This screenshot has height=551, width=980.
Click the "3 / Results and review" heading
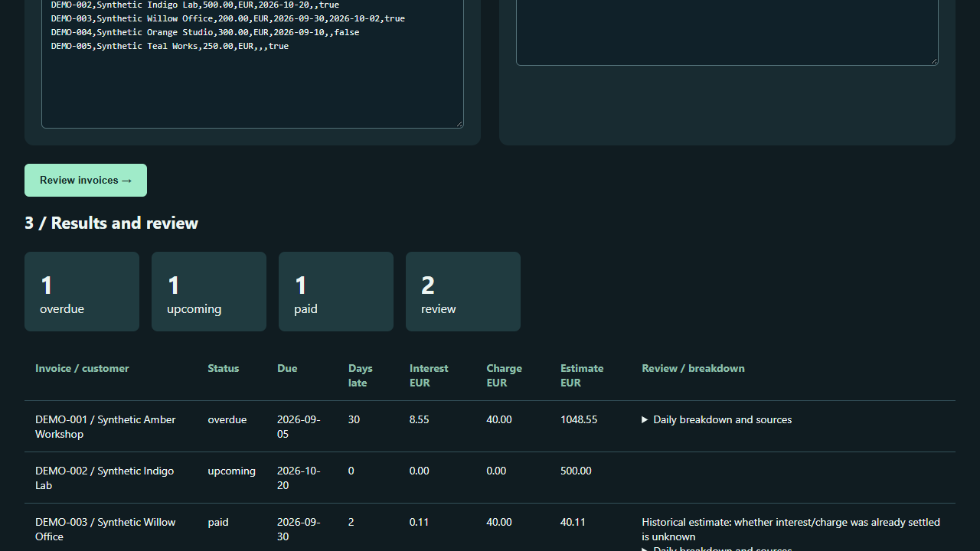[x=112, y=223]
